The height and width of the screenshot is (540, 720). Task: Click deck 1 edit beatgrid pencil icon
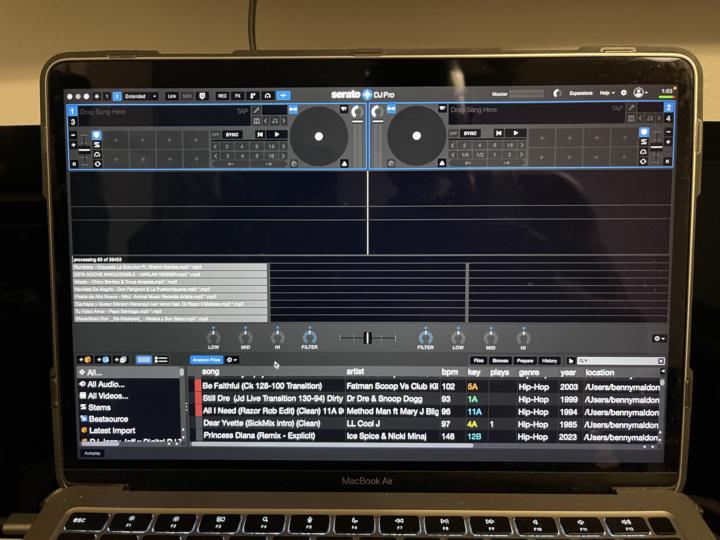pos(256,110)
